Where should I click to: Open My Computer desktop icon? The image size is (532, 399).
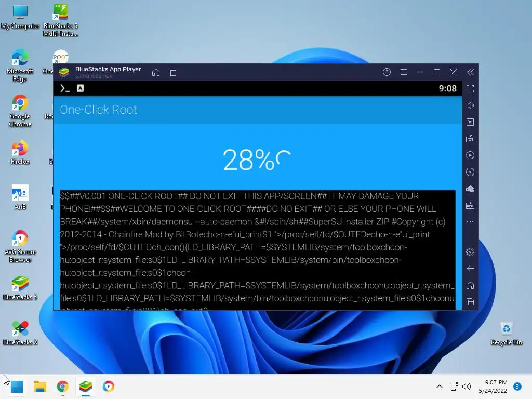click(20, 17)
